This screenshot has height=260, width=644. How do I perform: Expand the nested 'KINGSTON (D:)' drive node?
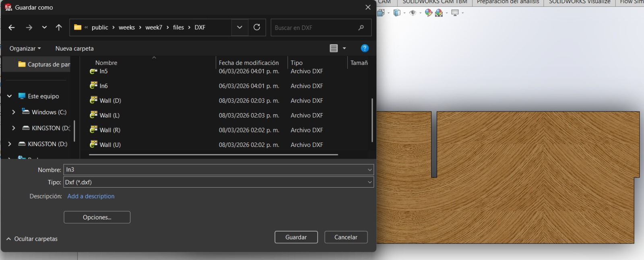pos(14,128)
